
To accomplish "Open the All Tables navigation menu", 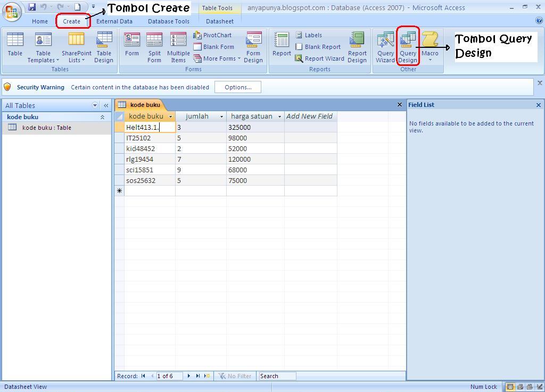I will (95, 105).
